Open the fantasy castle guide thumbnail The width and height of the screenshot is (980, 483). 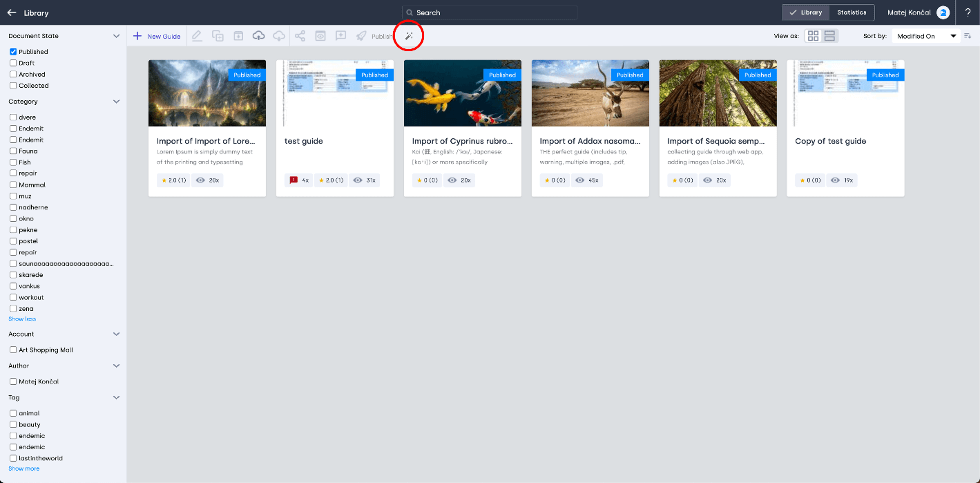[207, 93]
